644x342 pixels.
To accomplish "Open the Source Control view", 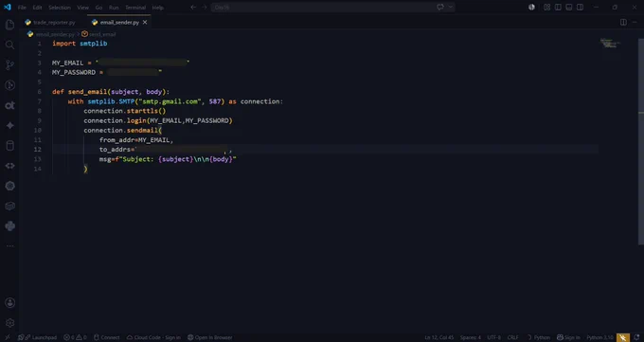I will pyautogui.click(x=9, y=65).
